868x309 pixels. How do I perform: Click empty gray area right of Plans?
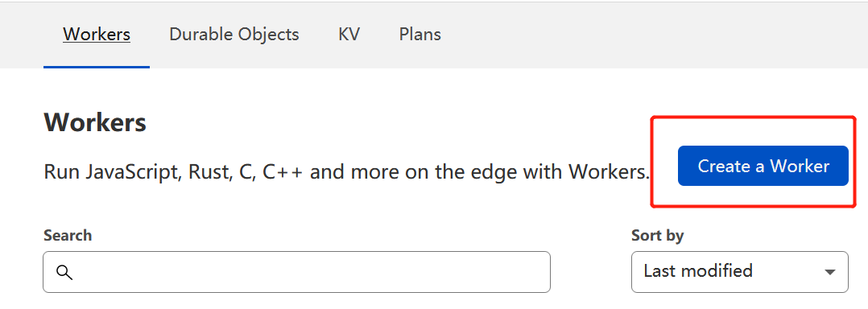653,35
